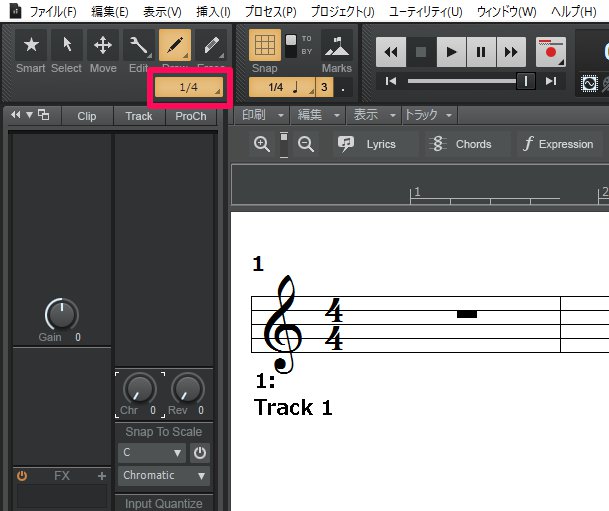Jump to project end button
609x511 pixels.
click(x=551, y=81)
